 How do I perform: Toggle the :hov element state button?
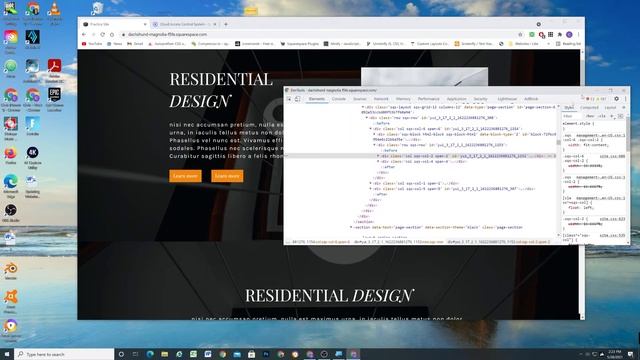point(590,116)
